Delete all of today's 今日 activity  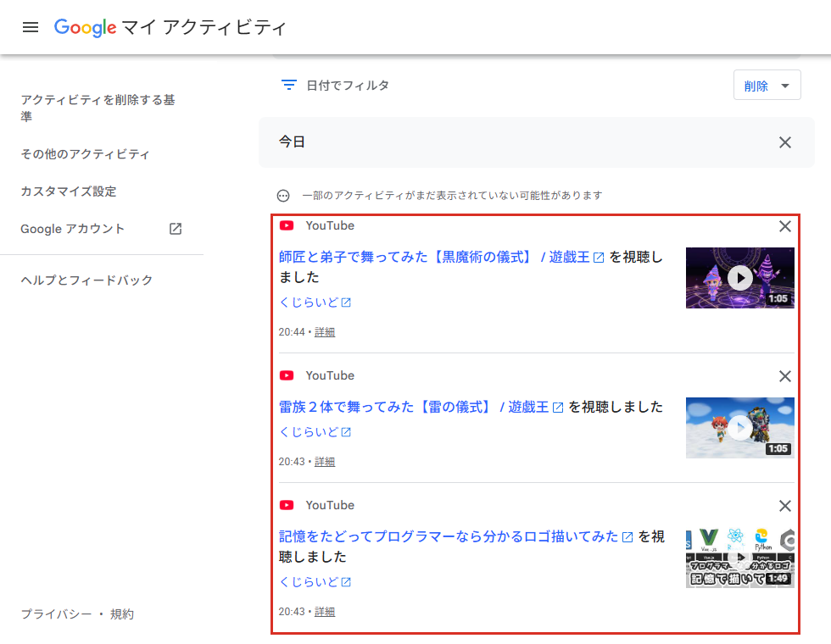click(x=785, y=142)
